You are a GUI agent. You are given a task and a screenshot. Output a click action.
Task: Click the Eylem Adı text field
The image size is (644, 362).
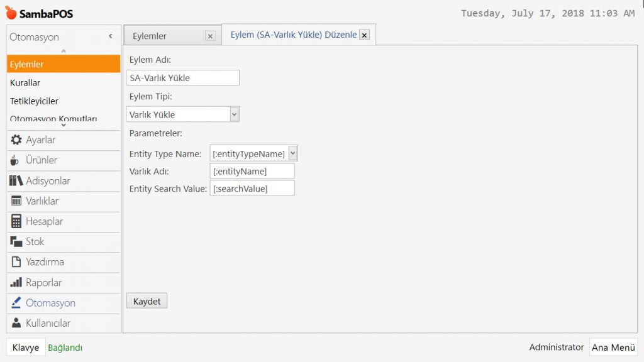pos(182,78)
